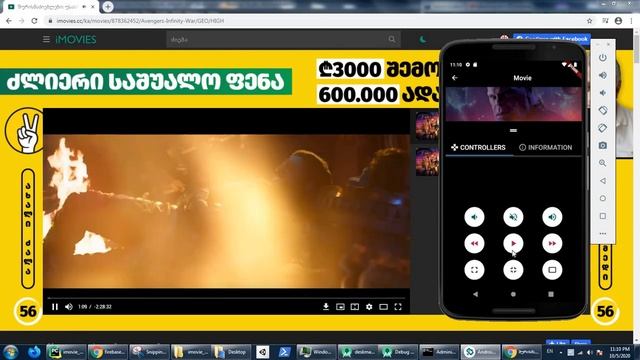640x360 pixels.
Task: Click emulator power button
Action: 602,58
